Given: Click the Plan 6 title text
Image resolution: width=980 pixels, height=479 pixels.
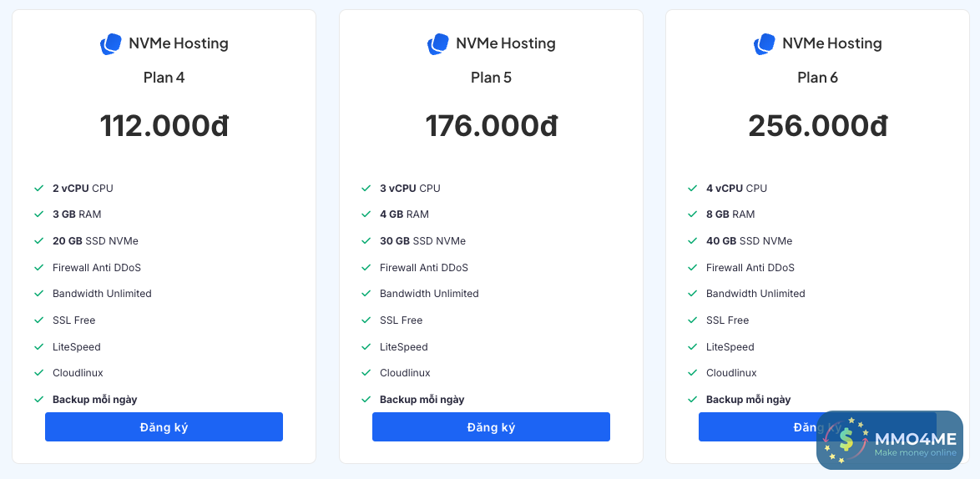Looking at the screenshot, I should pyautogui.click(x=818, y=78).
